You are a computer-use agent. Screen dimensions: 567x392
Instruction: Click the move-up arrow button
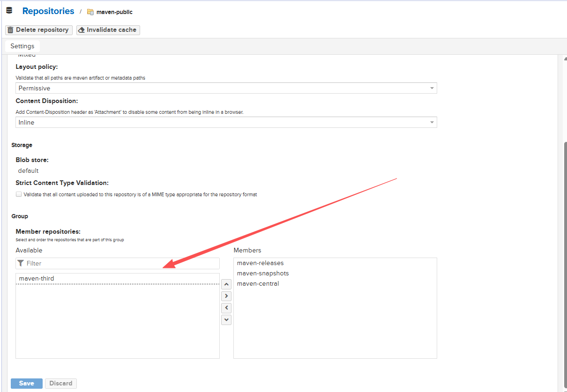coord(226,284)
